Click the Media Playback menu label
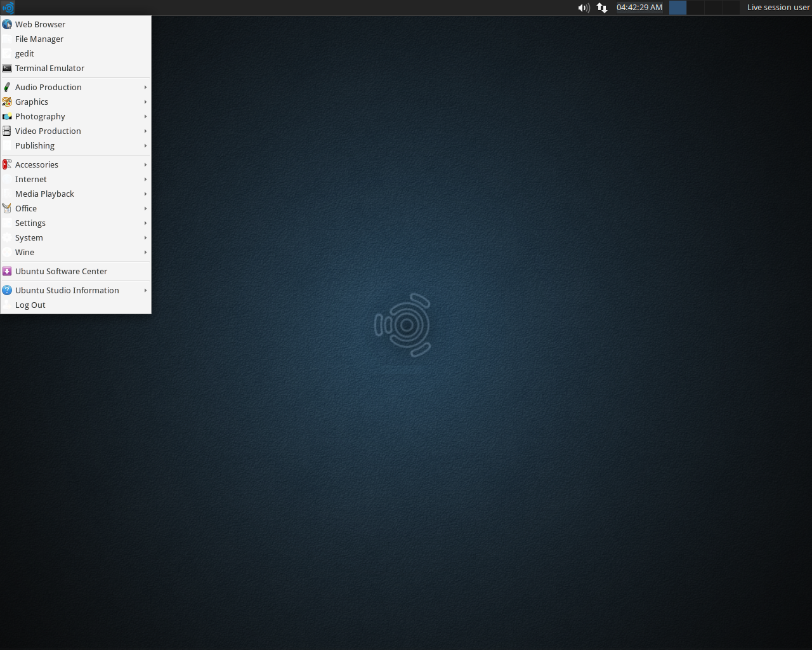Viewport: 812px width, 650px height. (x=44, y=194)
